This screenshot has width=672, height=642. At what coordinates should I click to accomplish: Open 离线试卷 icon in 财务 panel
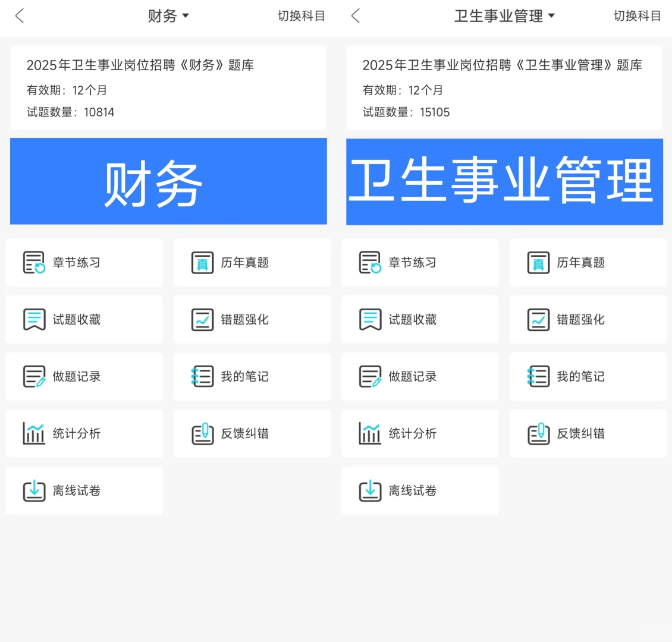(34, 490)
